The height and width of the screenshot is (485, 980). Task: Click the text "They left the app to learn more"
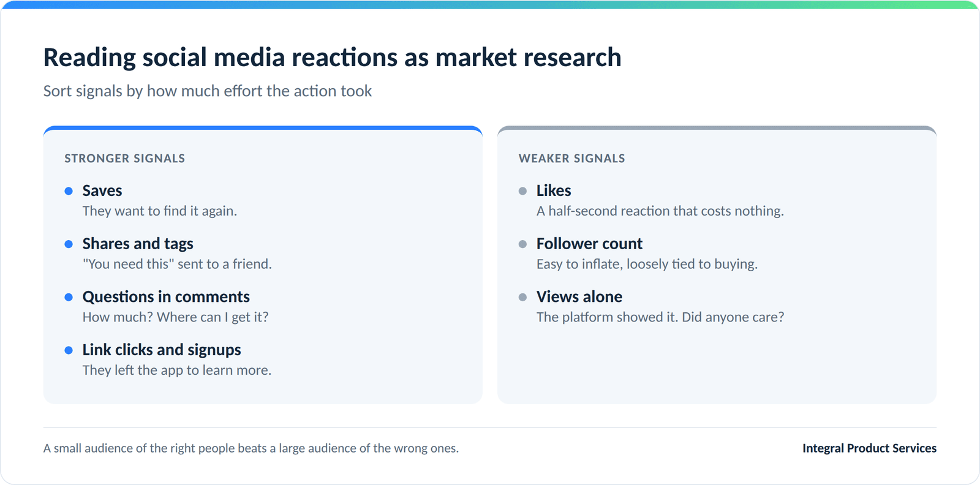(x=177, y=370)
